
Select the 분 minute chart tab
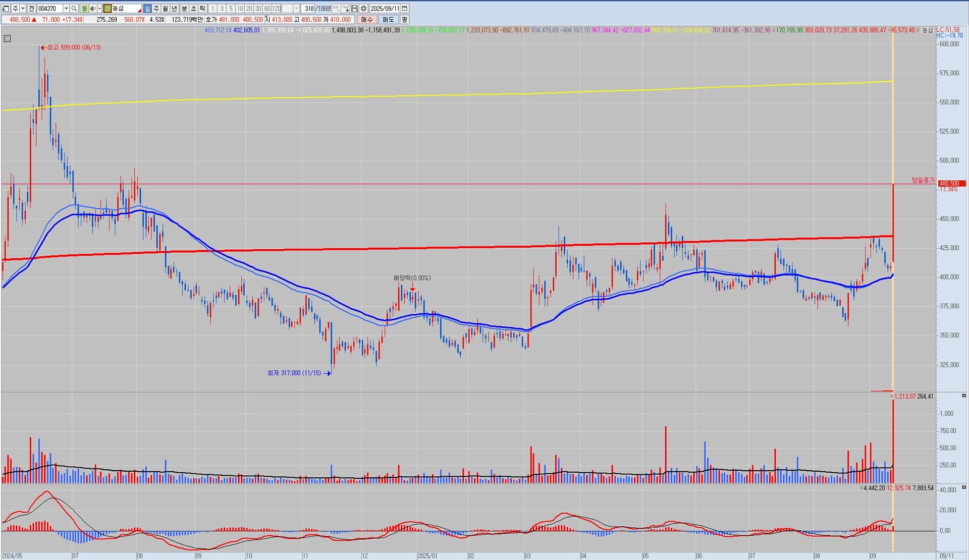pyautogui.click(x=184, y=9)
